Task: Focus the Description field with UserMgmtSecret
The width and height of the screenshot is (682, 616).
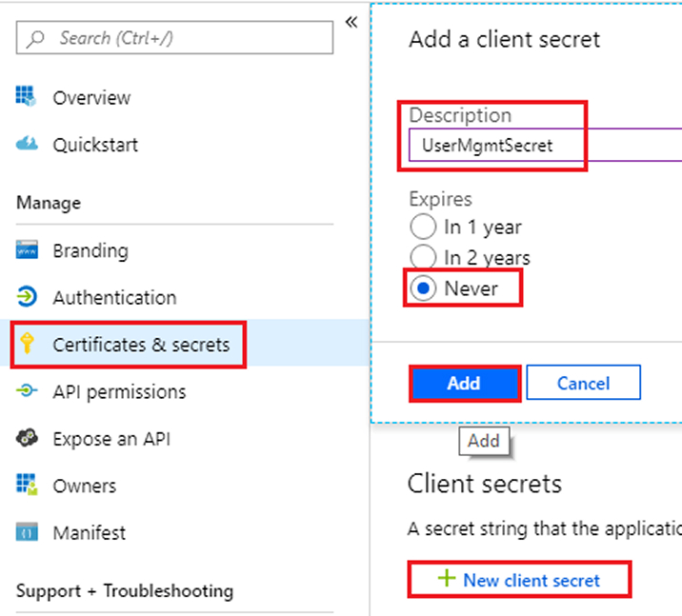Action: coord(546,146)
